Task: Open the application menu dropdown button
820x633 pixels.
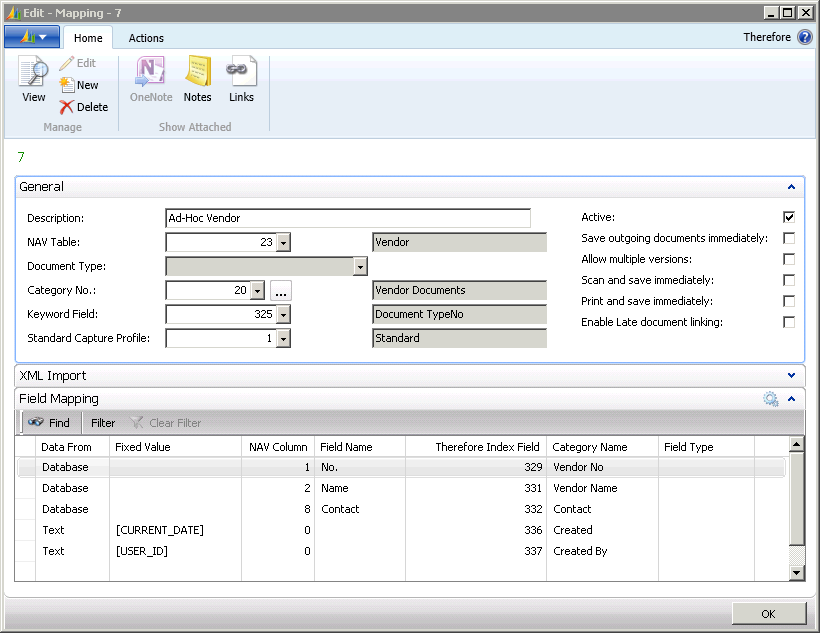Action: point(32,37)
